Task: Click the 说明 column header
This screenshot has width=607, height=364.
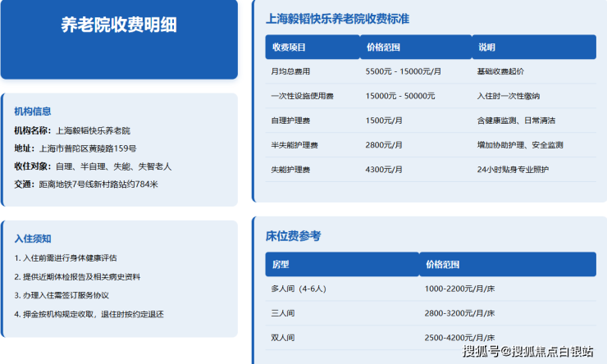Action: coord(486,48)
